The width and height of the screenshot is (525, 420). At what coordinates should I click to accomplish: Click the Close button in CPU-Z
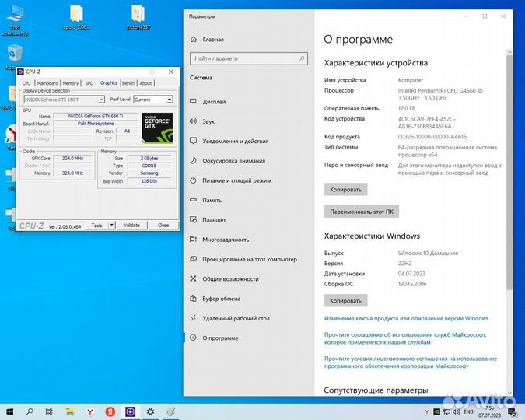[x=163, y=225]
